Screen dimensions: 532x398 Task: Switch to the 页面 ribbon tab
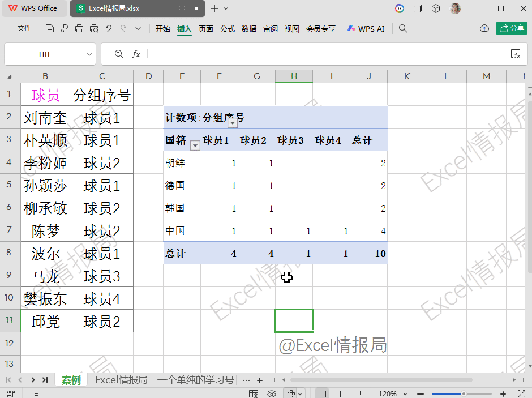206,29
